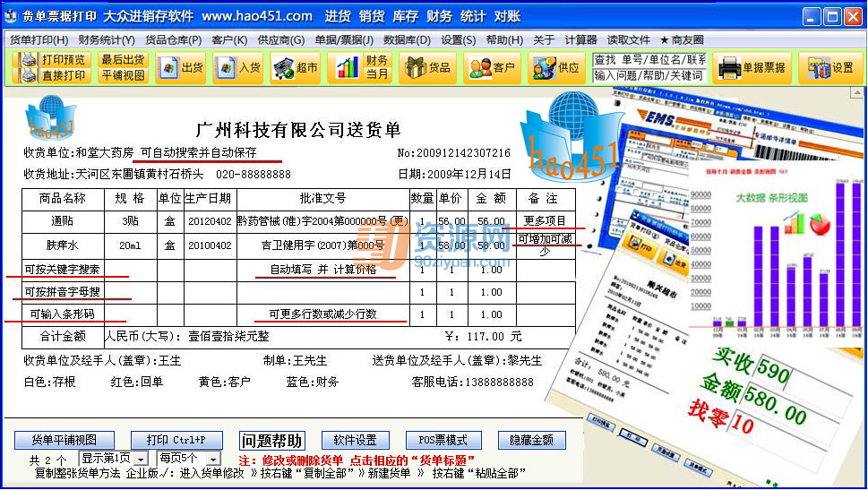Open the 数据库(D) menu
This screenshot has width=868, height=490.
point(407,40)
